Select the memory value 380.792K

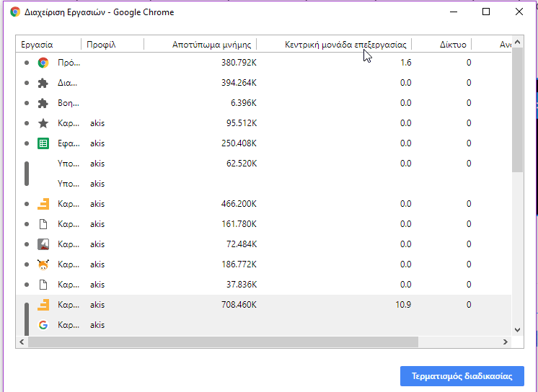(x=239, y=63)
